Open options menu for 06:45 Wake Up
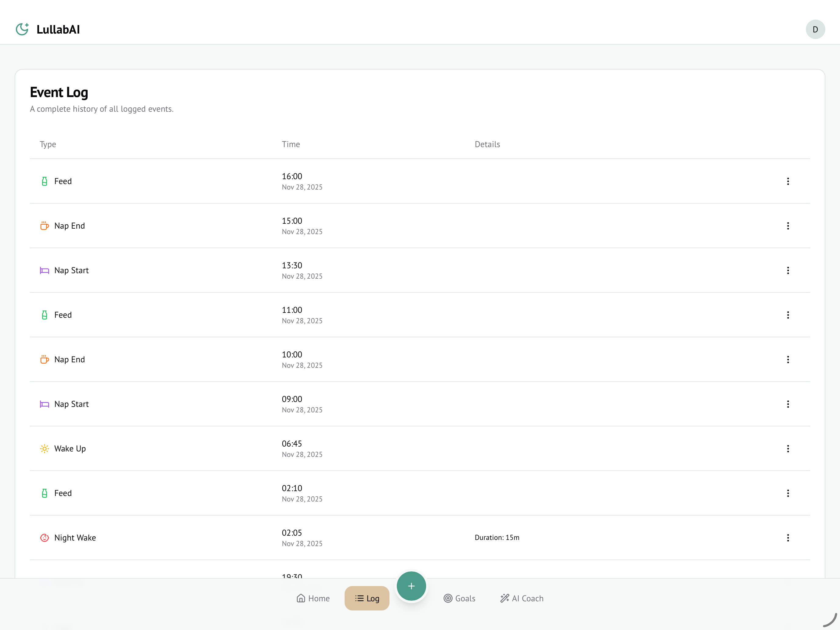The height and width of the screenshot is (630, 840). (787, 448)
